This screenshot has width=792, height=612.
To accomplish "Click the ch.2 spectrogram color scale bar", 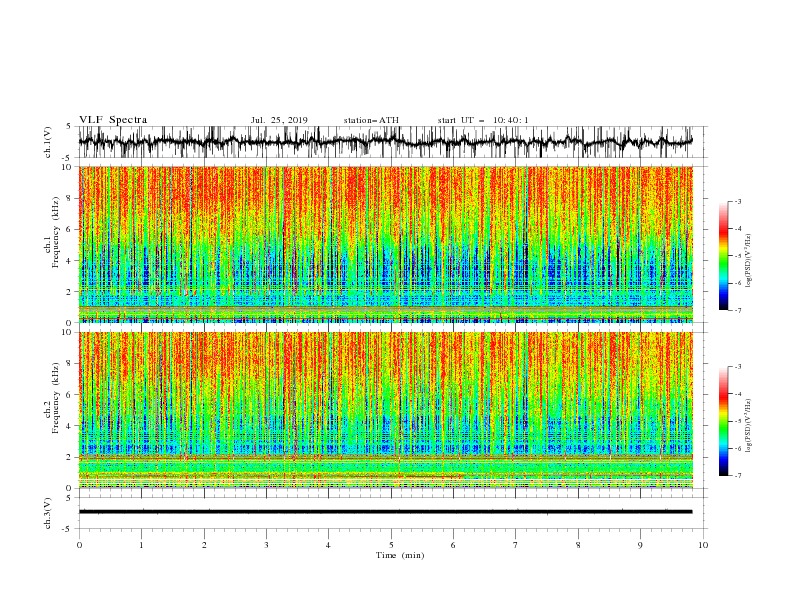I will pyautogui.click(x=723, y=421).
